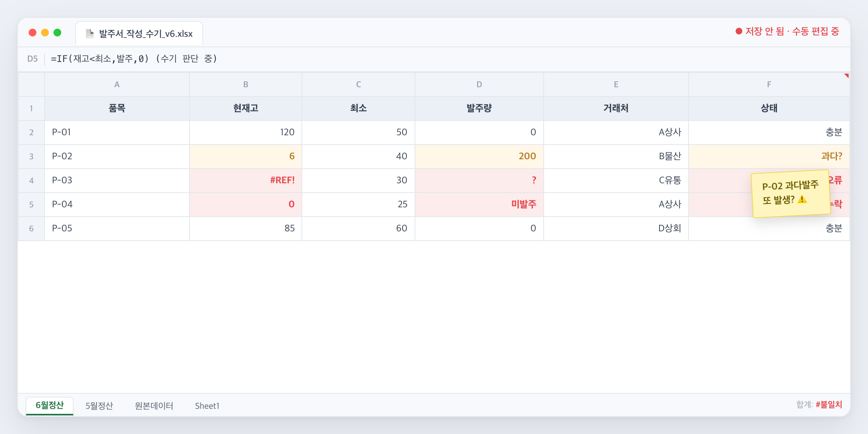Click the highlighted 6 stock cell

coord(246,157)
